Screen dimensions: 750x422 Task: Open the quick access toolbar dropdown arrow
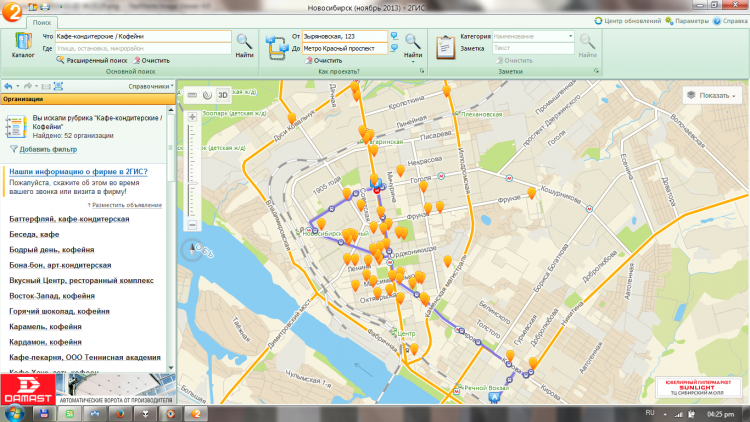point(61,7)
